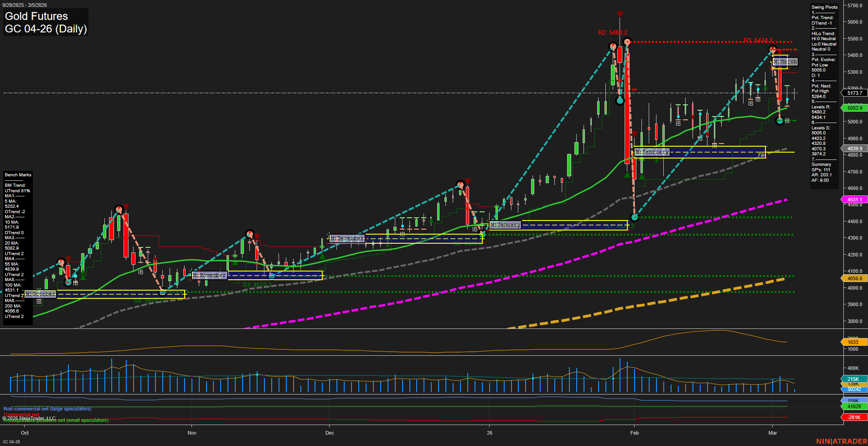Click the M:February monthly range label box
Image resolution: width=868 pixels, height=446 pixels.
click(x=652, y=151)
